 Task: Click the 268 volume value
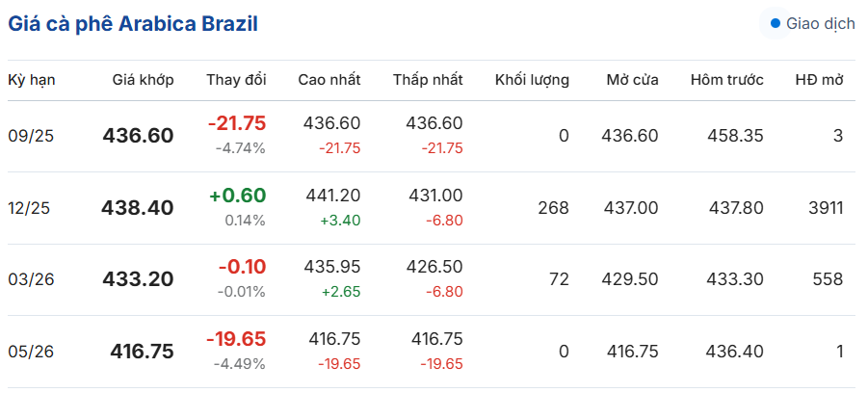tap(553, 208)
